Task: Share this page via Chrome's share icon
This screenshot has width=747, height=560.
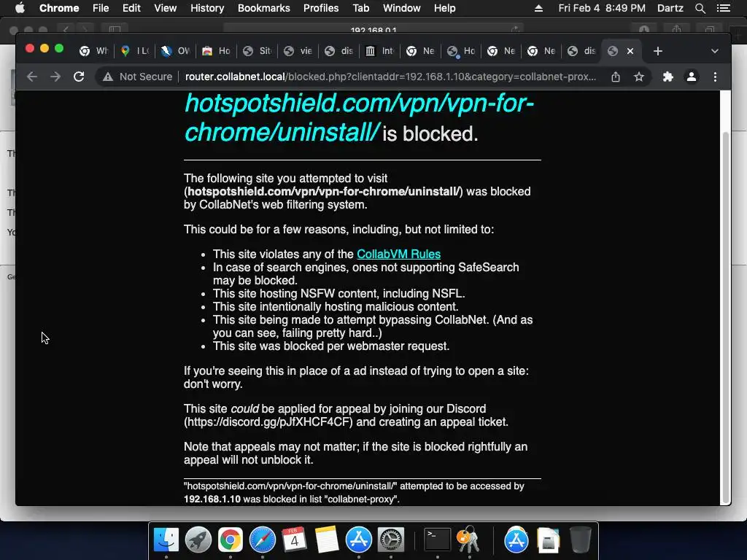Action: tap(616, 77)
